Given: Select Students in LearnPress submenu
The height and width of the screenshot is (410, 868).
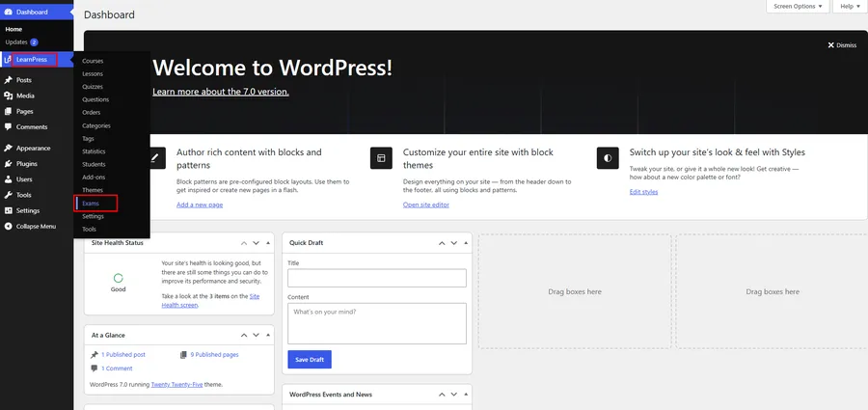Looking at the screenshot, I should click(94, 165).
